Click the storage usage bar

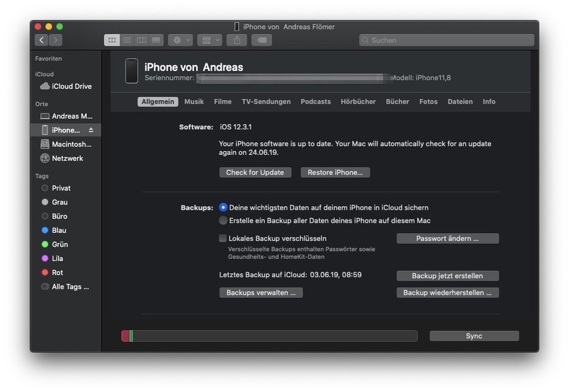[x=269, y=336]
